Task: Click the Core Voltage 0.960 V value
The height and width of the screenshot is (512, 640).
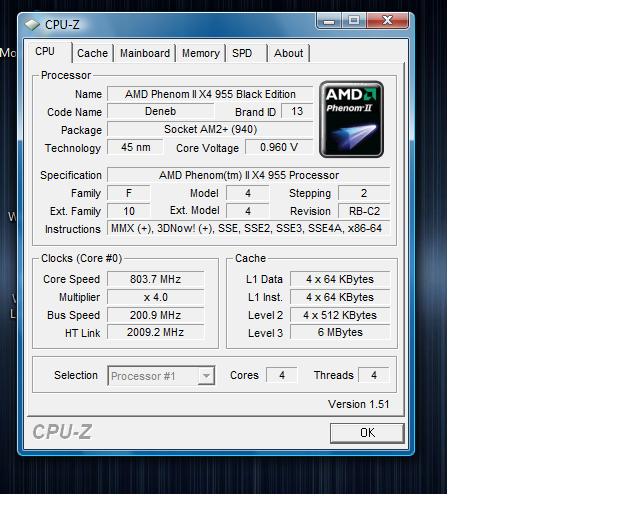Action: click(x=279, y=147)
